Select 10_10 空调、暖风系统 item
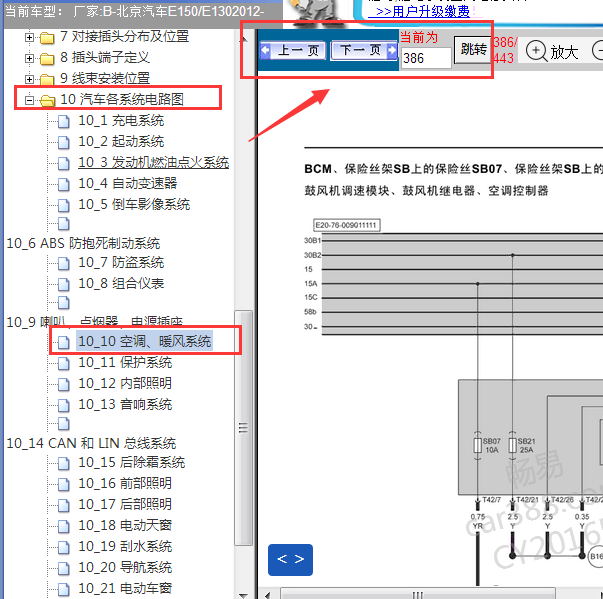Viewport: 603px width, 599px height. pyautogui.click(x=145, y=341)
